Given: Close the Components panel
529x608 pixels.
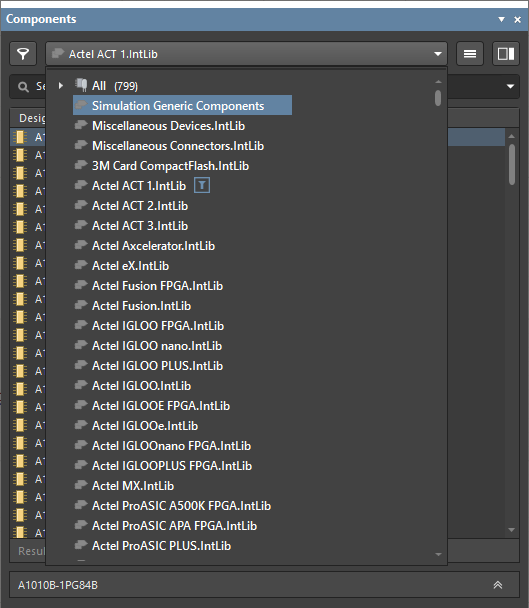Looking at the screenshot, I should 517,19.
